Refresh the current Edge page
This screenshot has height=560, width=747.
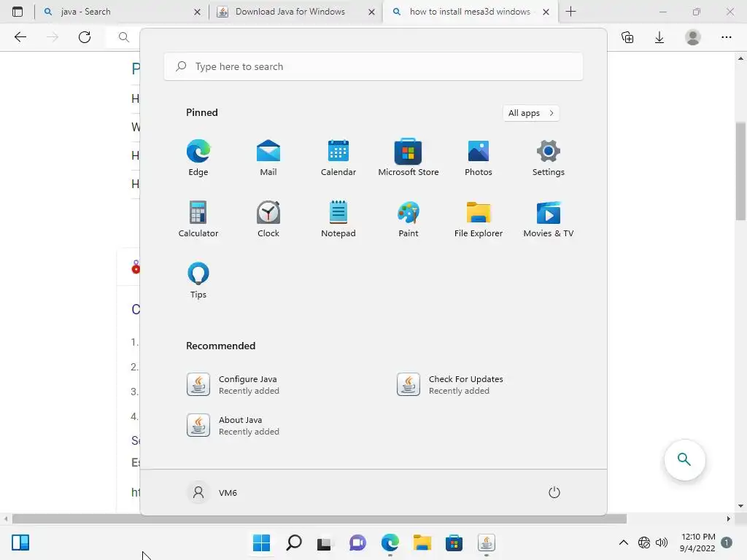point(85,37)
